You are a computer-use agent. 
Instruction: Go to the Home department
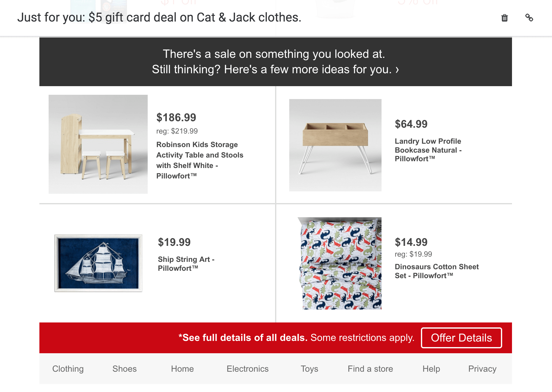pos(182,369)
